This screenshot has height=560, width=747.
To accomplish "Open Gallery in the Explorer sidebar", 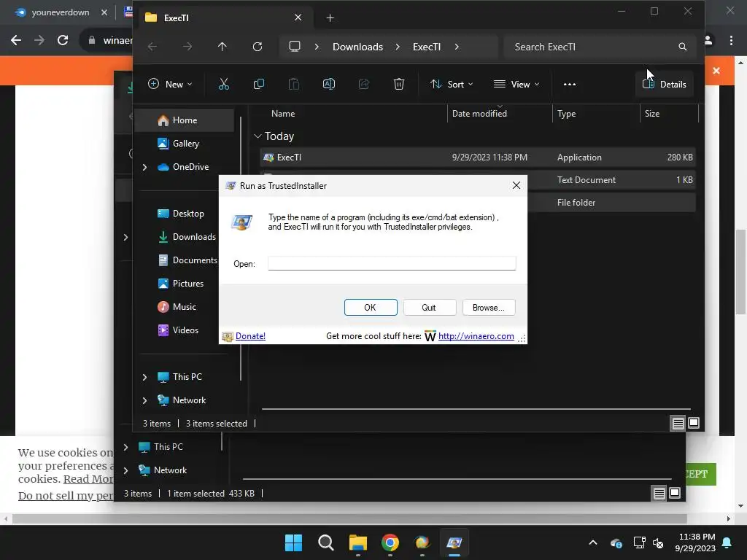I will [185, 144].
